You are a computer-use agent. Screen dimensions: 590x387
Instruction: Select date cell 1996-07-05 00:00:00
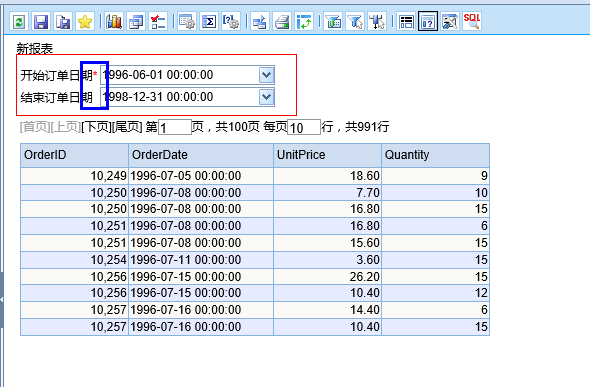pyautogui.click(x=201, y=176)
